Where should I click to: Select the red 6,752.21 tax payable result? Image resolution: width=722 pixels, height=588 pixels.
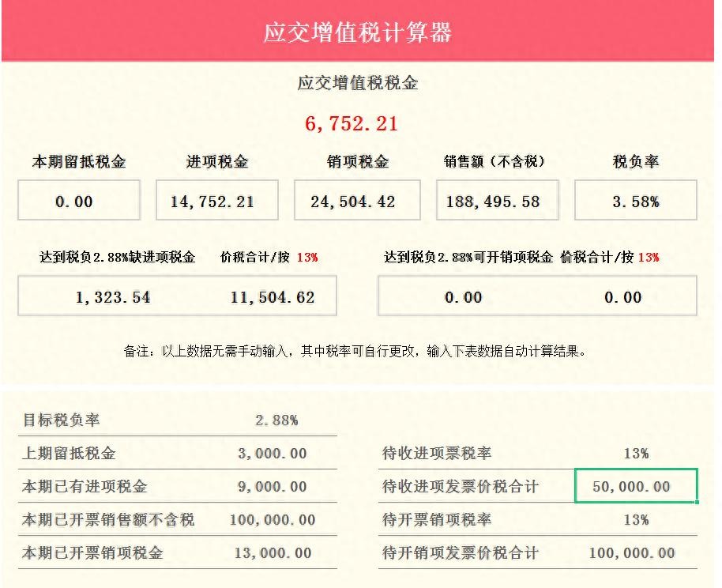click(352, 124)
